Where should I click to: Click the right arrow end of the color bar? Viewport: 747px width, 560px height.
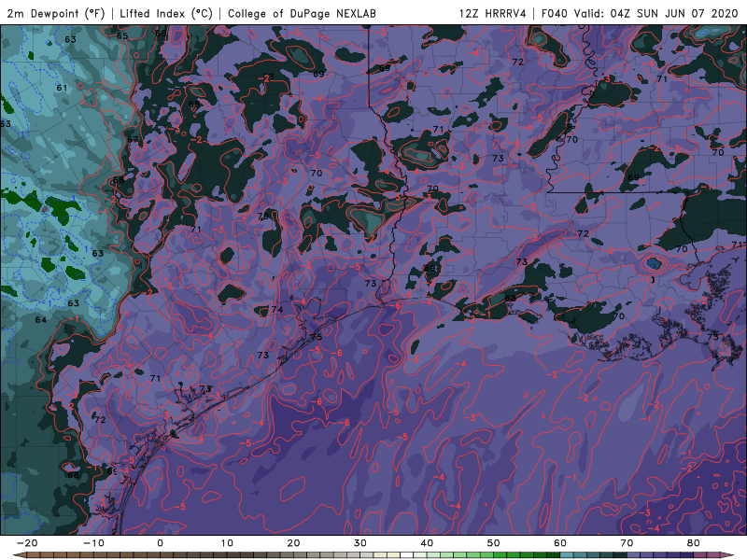pyautogui.click(x=727, y=555)
